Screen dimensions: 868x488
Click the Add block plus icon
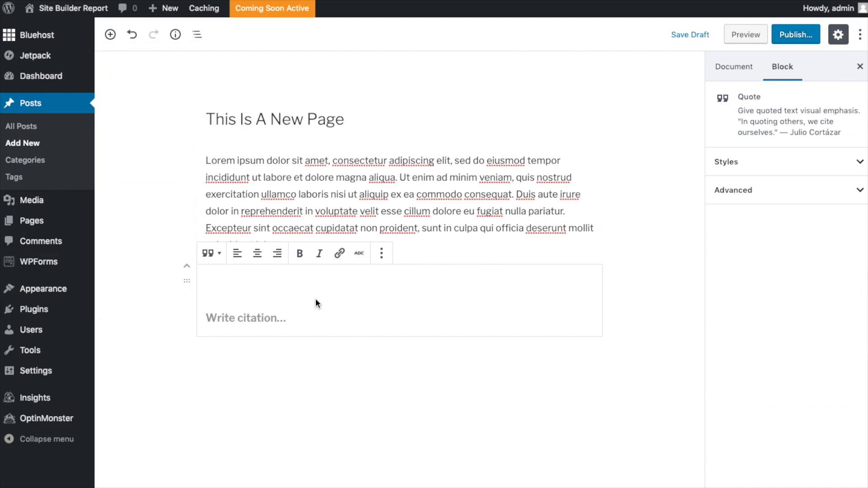click(x=110, y=34)
